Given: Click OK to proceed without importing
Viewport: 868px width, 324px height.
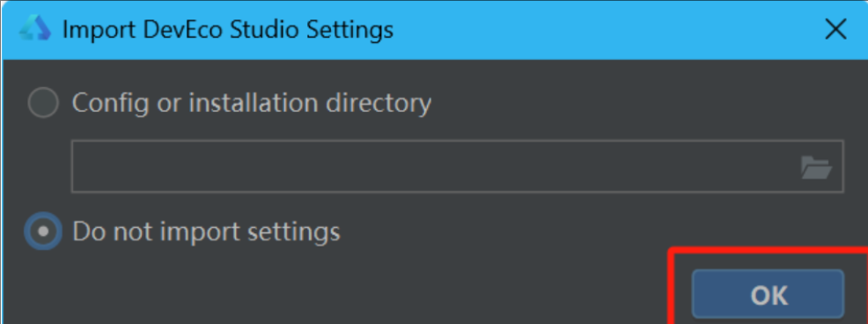Looking at the screenshot, I should (x=768, y=294).
